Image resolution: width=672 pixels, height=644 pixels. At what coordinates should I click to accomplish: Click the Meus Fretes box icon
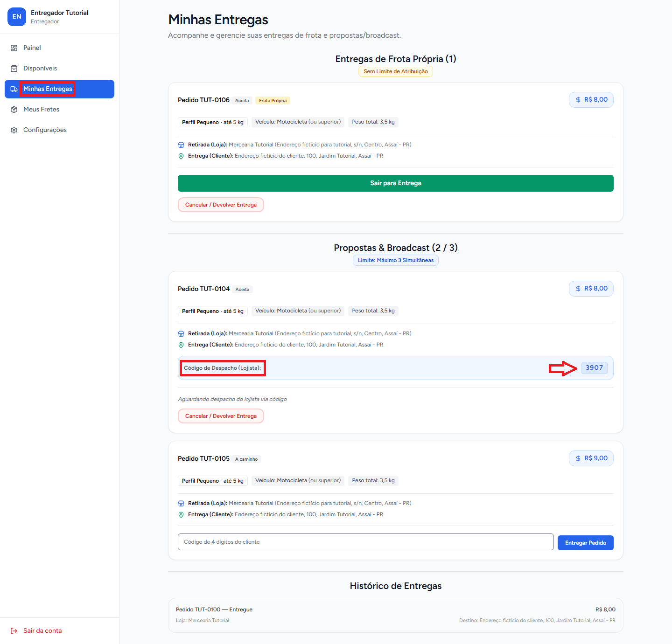pos(14,110)
